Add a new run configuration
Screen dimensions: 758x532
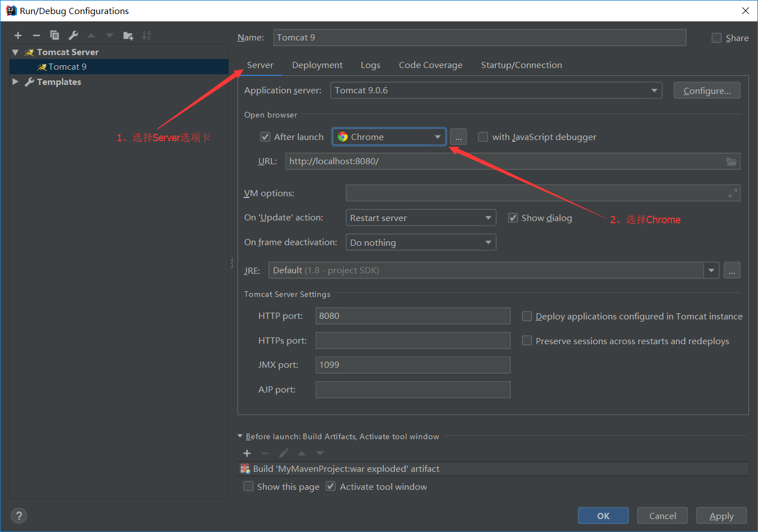(x=17, y=35)
